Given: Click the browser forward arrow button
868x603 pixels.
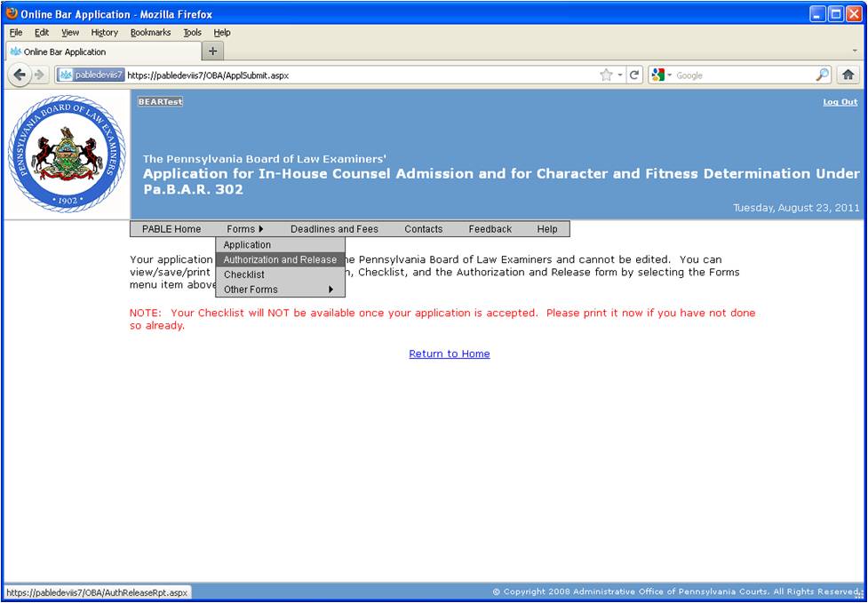Looking at the screenshot, I should pos(40,75).
